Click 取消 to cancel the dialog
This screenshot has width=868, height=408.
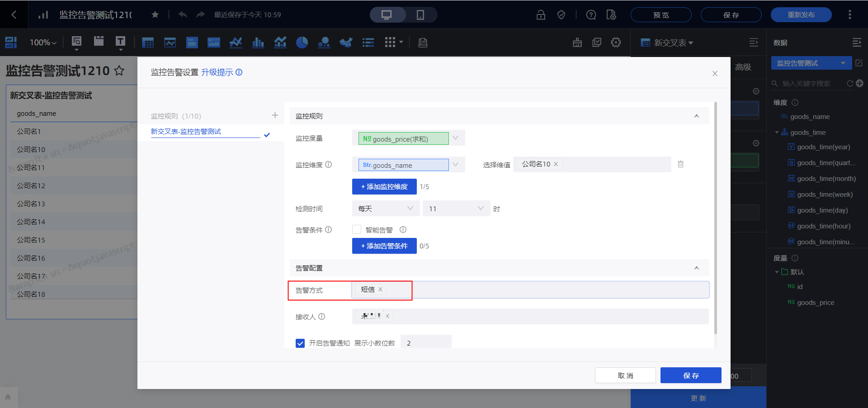[x=625, y=375]
